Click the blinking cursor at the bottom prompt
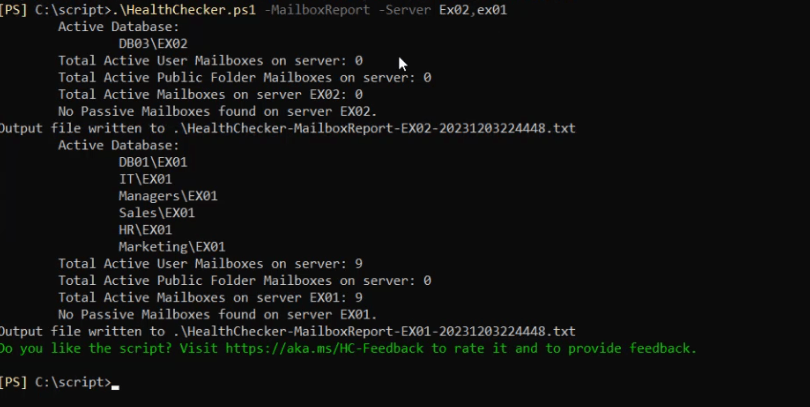The image size is (810, 407). [116, 384]
